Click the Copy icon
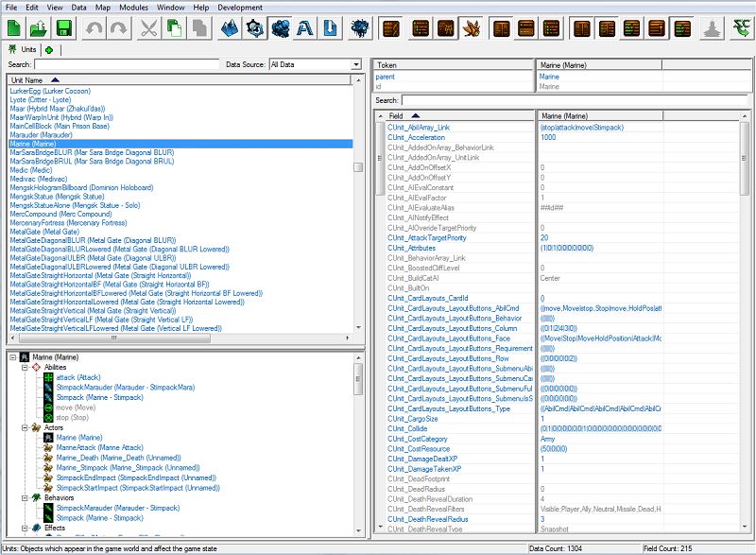Image resolution: width=756 pixels, height=555 pixels. [x=174, y=28]
